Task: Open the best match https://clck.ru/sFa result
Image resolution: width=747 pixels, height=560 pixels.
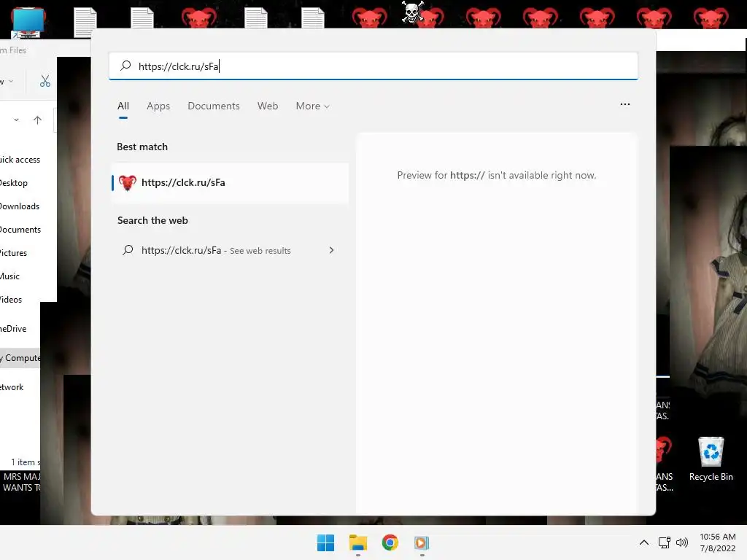Action: tap(230, 183)
